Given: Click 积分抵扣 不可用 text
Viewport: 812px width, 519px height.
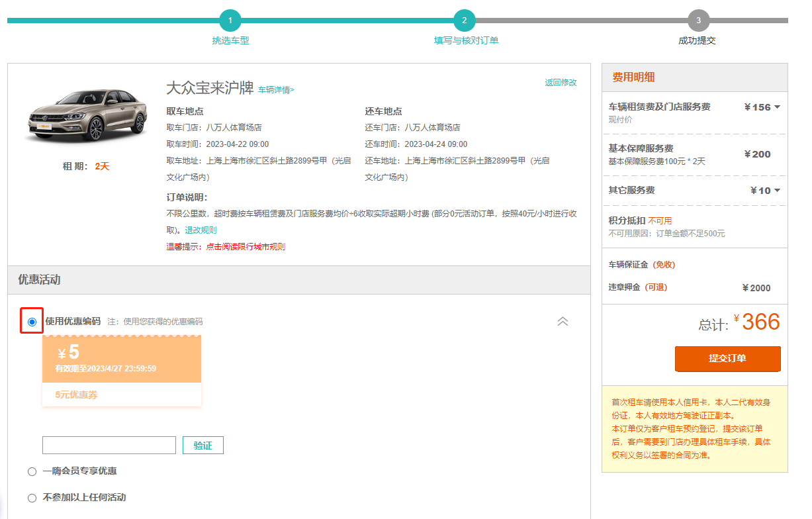Looking at the screenshot, I should coord(640,220).
